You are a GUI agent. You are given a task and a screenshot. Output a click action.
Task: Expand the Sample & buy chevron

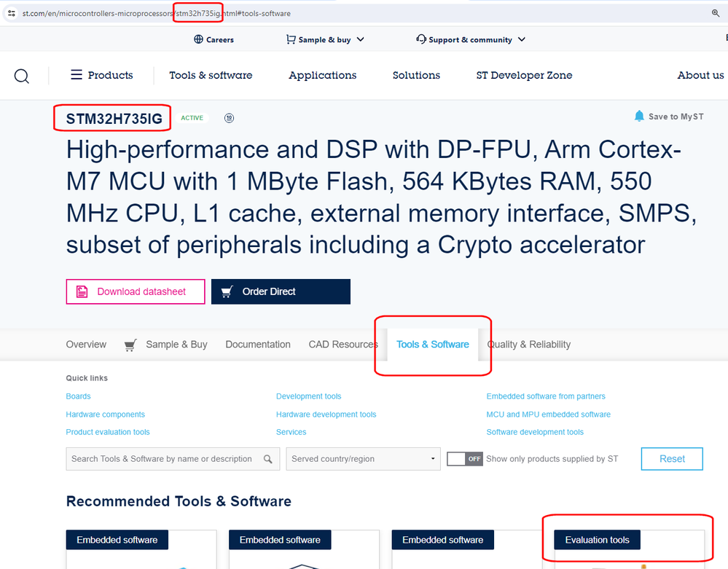(x=360, y=39)
